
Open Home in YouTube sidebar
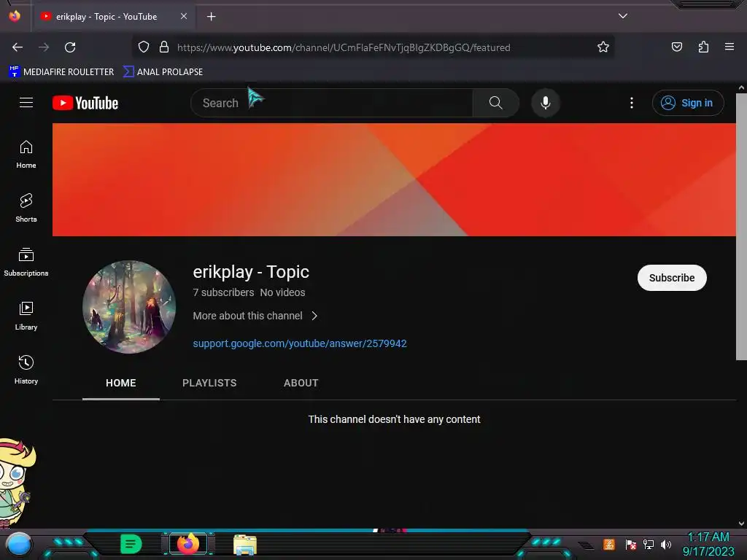point(26,155)
